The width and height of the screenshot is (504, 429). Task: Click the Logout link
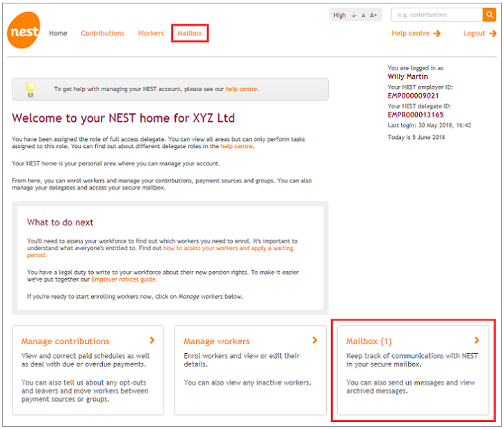tap(474, 33)
